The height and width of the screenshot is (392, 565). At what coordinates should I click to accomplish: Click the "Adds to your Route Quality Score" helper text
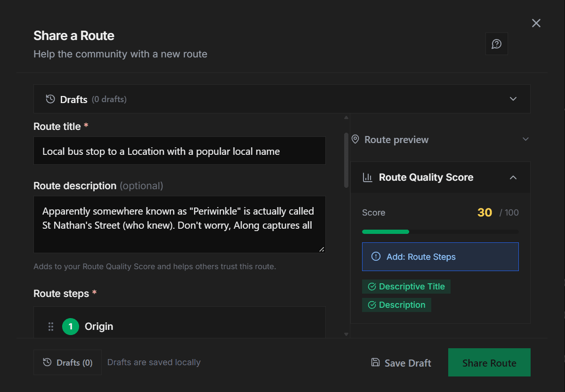coord(154,267)
